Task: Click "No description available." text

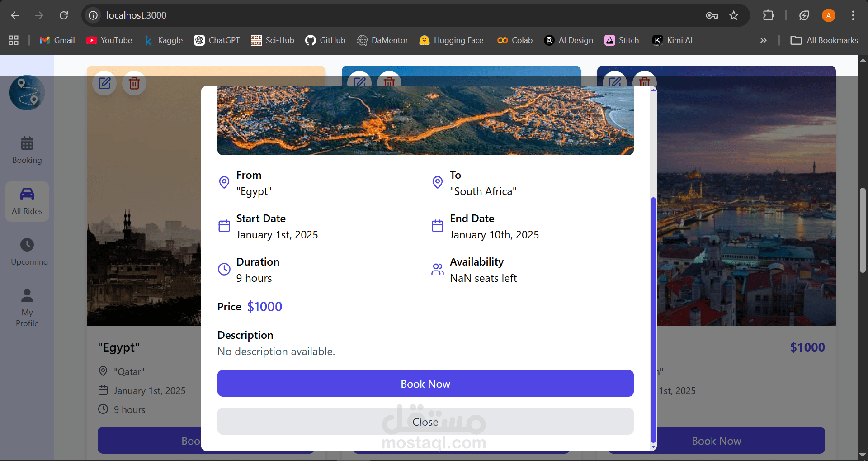Action: [x=276, y=352]
